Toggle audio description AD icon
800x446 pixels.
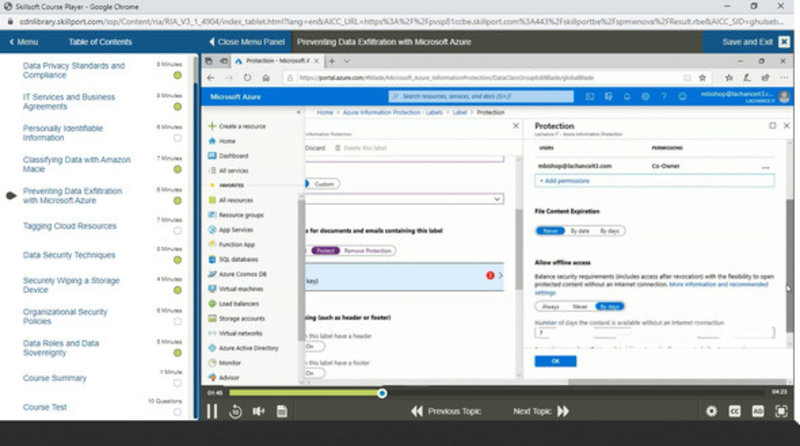click(758, 411)
